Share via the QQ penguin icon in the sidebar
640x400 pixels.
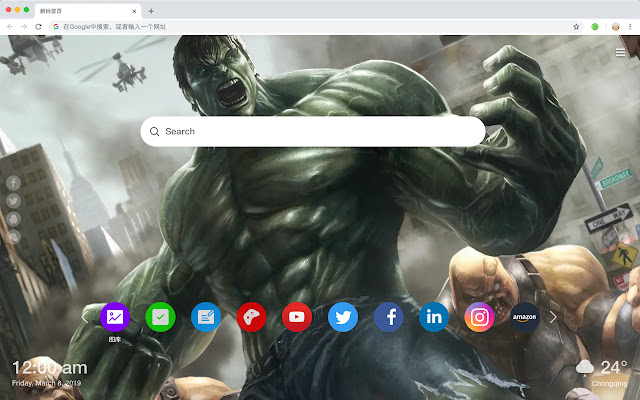point(13,219)
